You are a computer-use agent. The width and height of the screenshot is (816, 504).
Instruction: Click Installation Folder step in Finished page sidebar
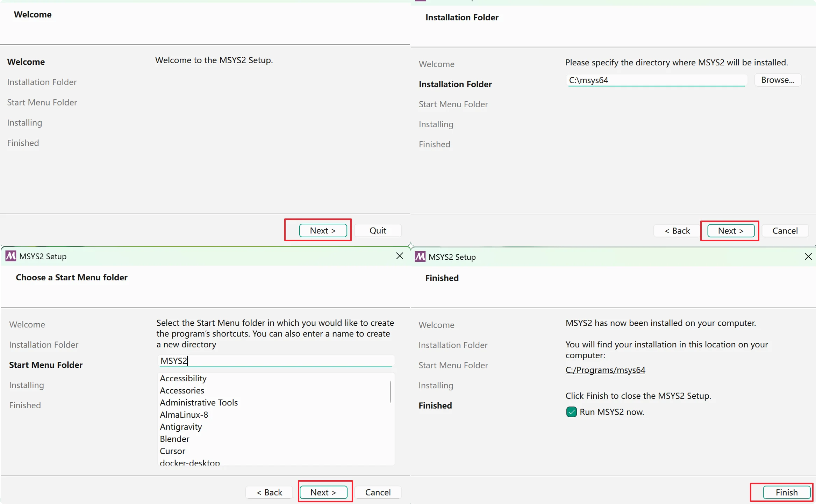coord(453,345)
